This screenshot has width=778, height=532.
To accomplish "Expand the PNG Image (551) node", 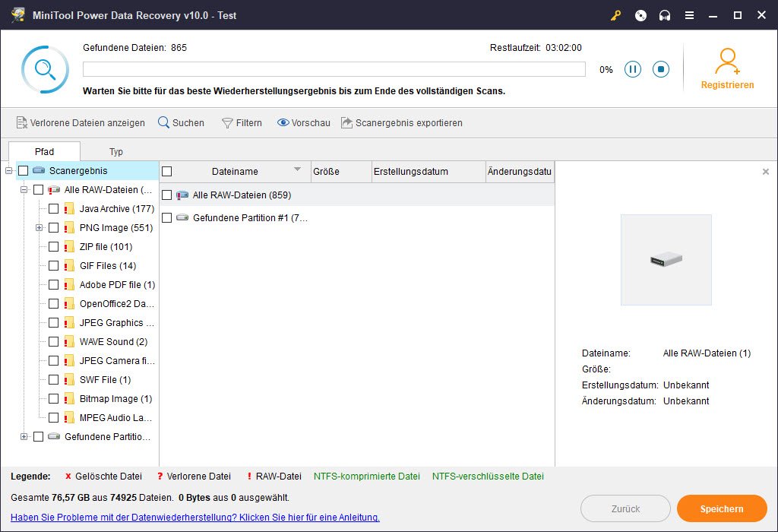I will pyautogui.click(x=39, y=228).
